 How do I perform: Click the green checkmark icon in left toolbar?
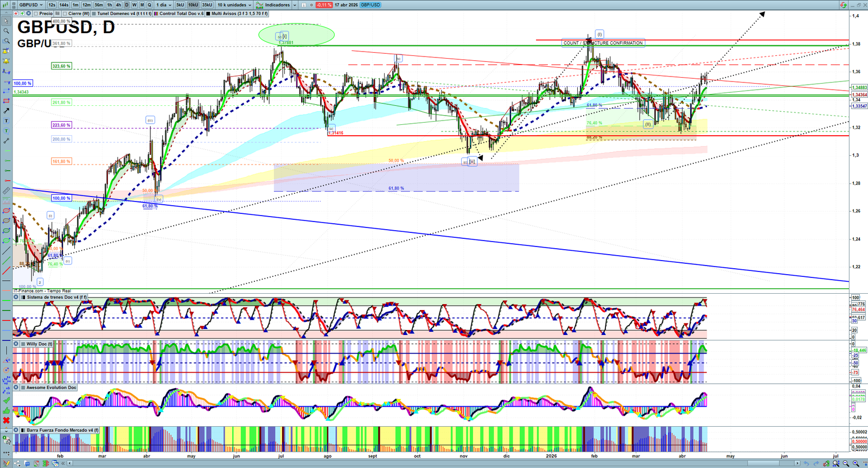6,400
